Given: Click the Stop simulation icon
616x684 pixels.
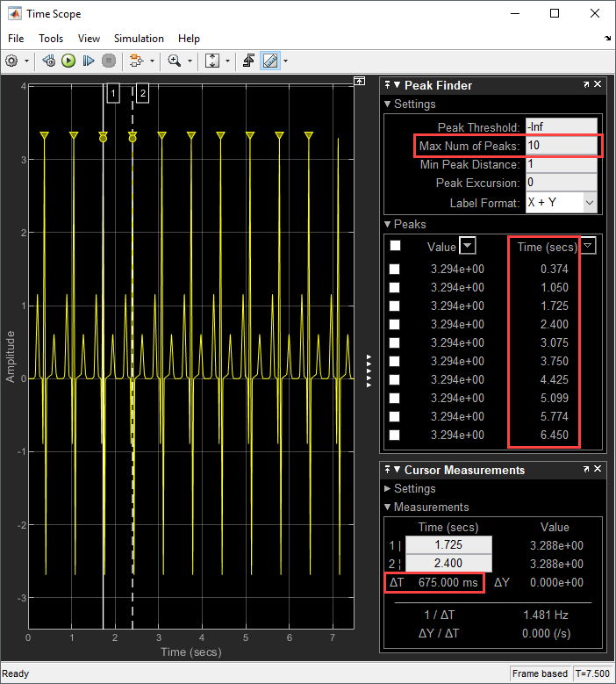Looking at the screenshot, I should coord(109,61).
